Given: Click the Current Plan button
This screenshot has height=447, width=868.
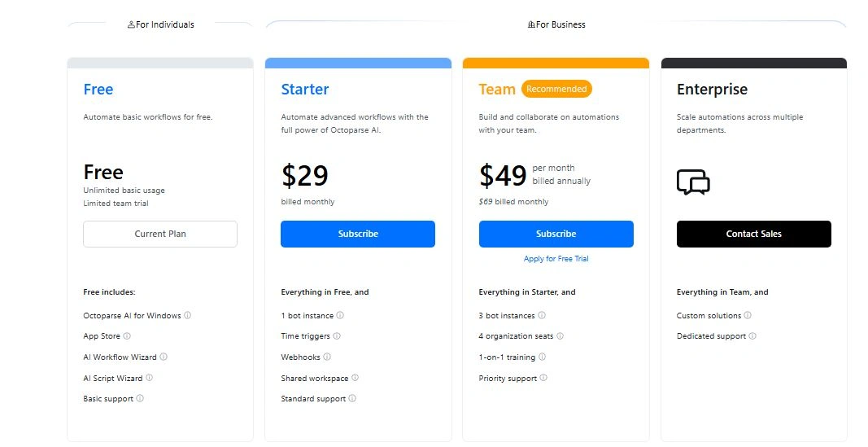Looking at the screenshot, I should (160, 234).
